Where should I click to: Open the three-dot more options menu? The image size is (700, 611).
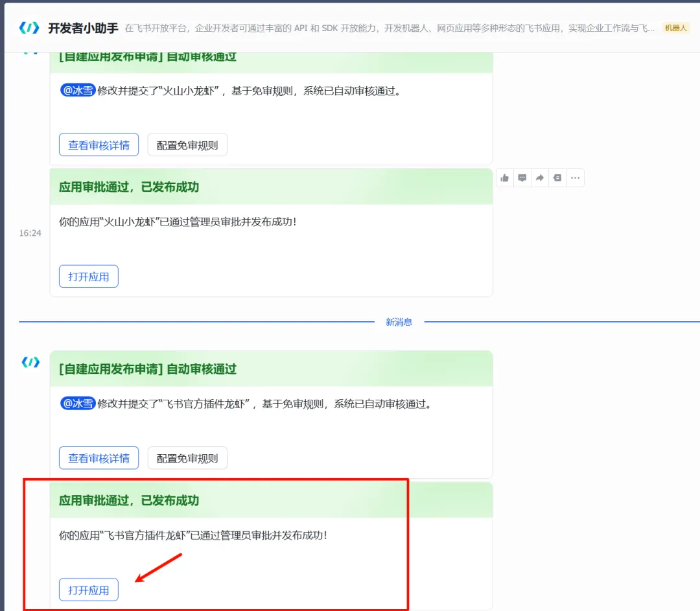click(575, 178)
